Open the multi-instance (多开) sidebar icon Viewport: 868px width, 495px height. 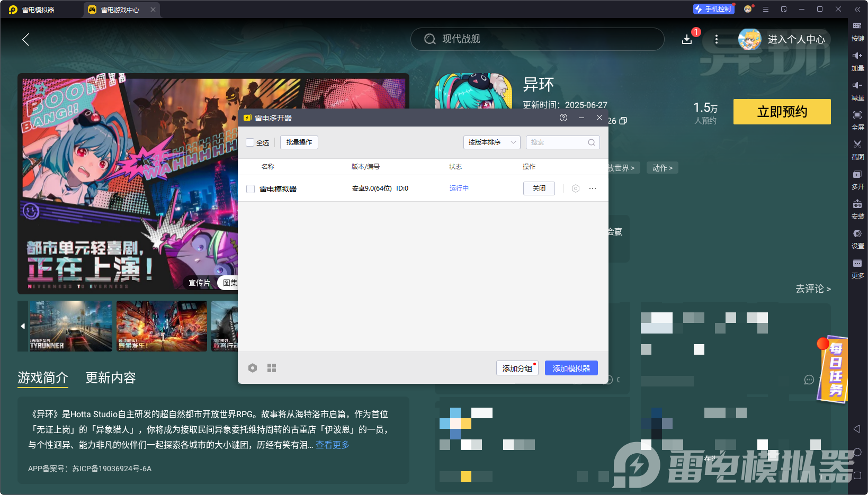point(857,175)
